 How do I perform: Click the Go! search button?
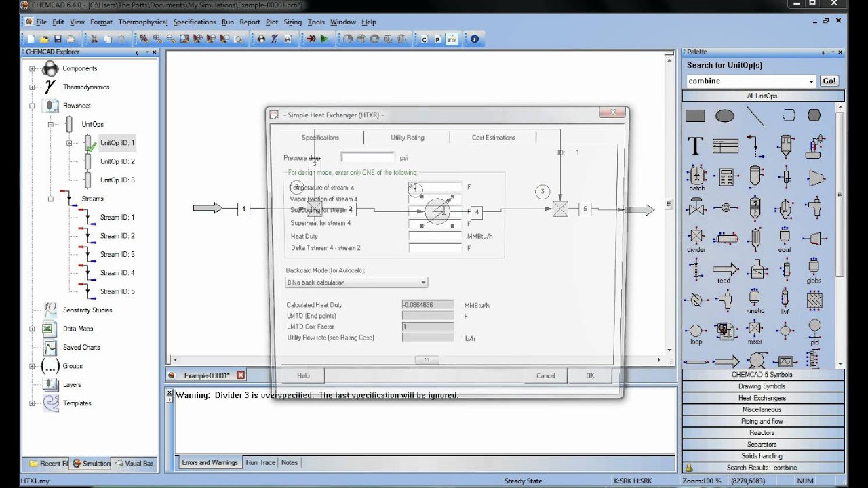829,81
